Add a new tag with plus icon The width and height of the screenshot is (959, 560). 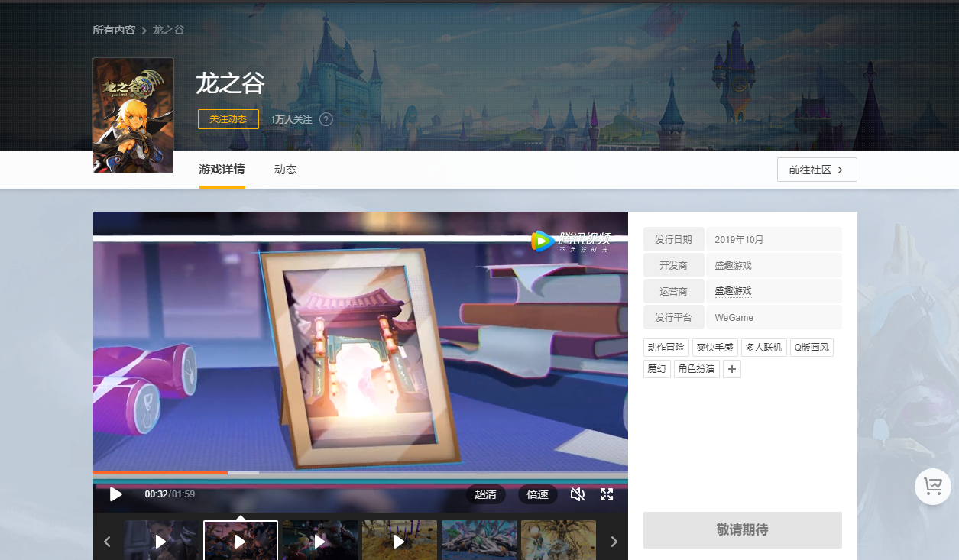coord(731,369)
